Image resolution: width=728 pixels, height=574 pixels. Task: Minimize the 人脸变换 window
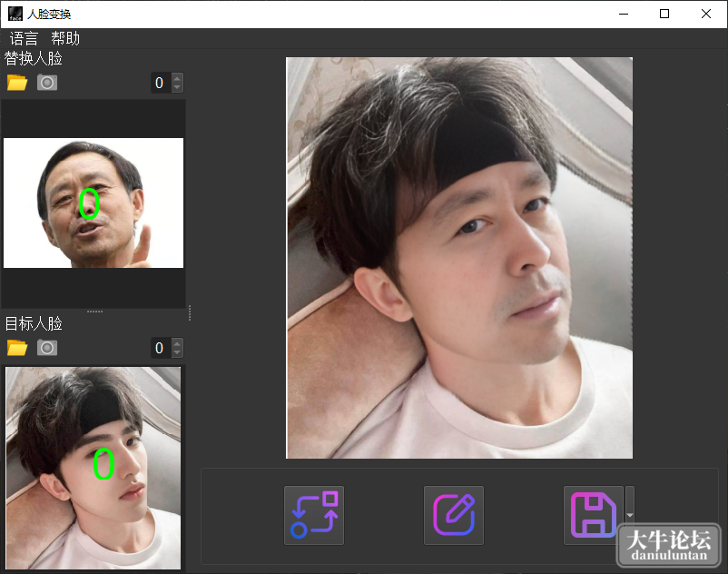coord(624,14)
